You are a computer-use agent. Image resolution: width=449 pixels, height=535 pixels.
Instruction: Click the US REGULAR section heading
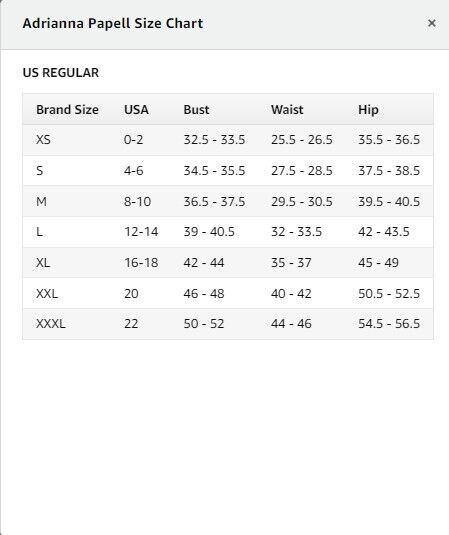tap(61, 73)
